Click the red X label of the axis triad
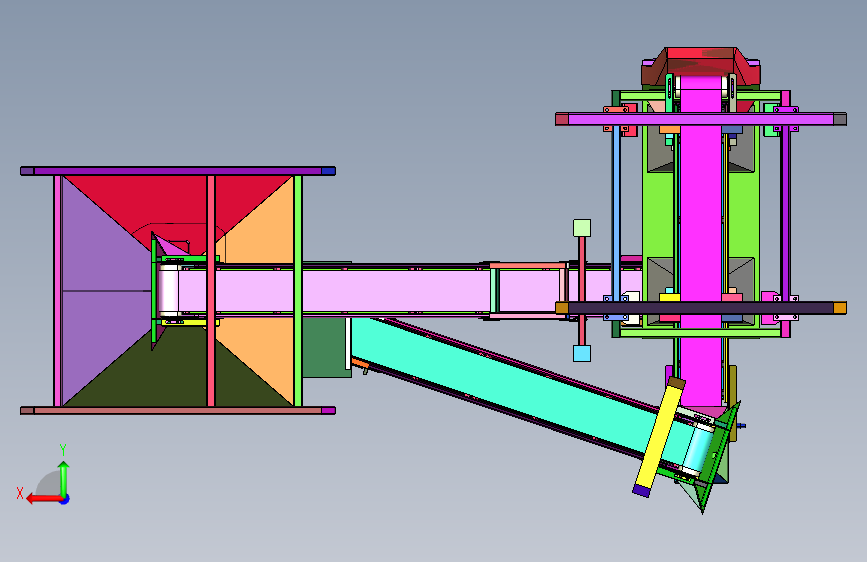The height and width of the screenshot is (562, 867). point(20,493)
